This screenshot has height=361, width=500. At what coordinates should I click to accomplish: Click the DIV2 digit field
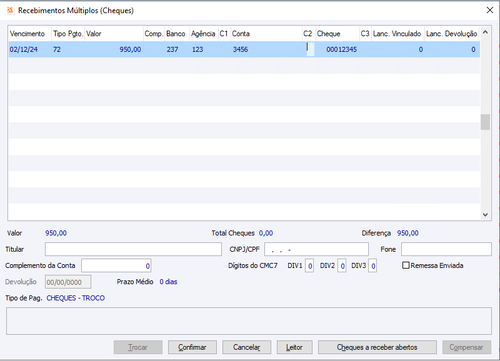point(342,266)
